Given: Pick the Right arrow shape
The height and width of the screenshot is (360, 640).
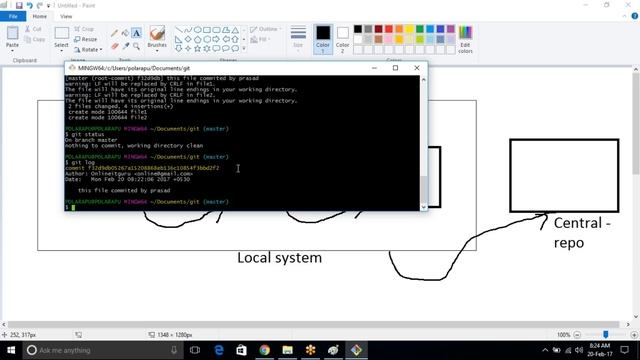Looking at the screenshot, I should (x=216, y=40).
